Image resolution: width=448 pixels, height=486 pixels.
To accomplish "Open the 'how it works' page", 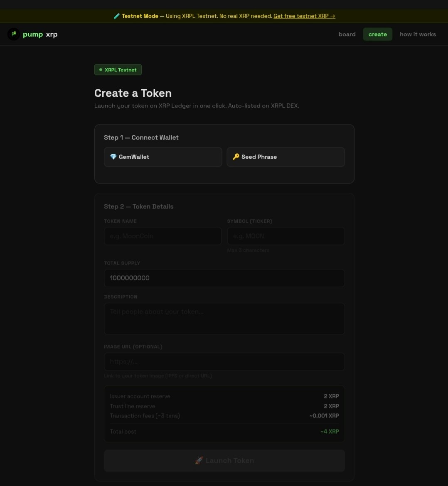I will click(x=418, y=34).
